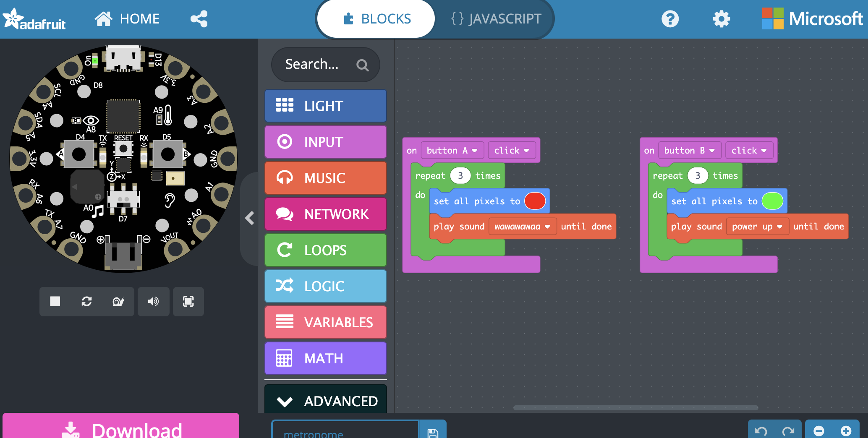Click the RESET button on the board

click(x=123, y=148)
